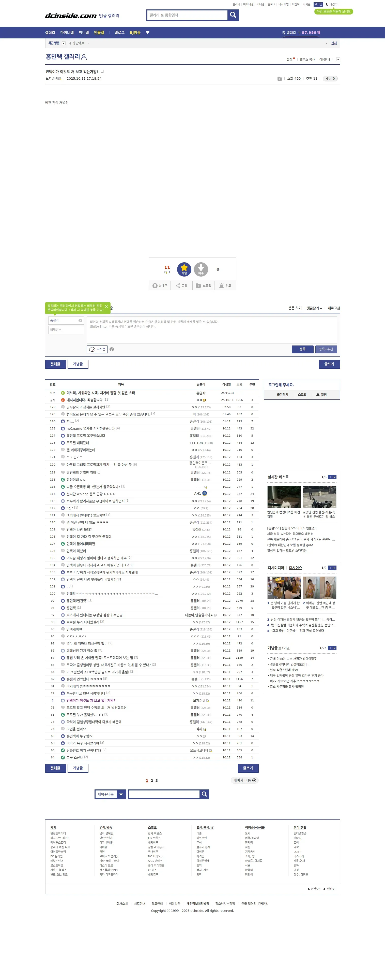Open the 디시콘 emoticon picker
385x980 pixels.
coord(97,349)
